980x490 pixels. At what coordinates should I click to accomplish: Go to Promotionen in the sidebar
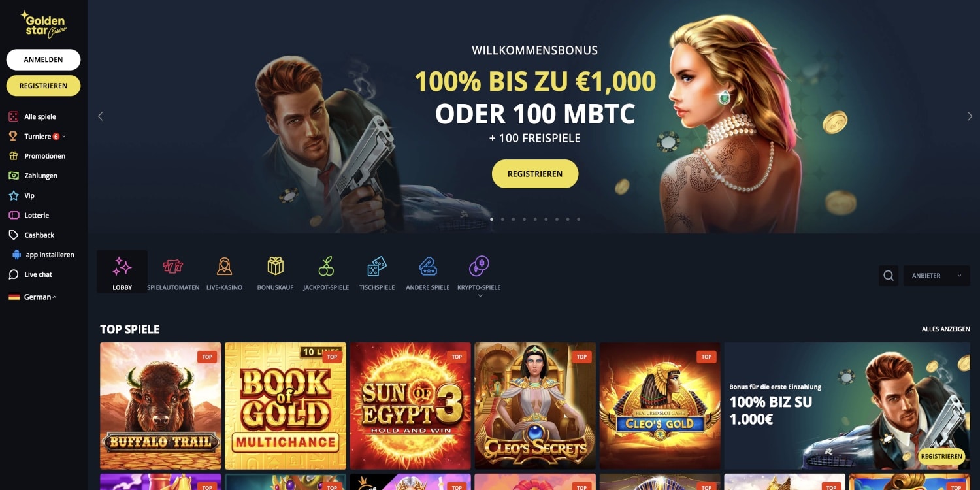44,156
